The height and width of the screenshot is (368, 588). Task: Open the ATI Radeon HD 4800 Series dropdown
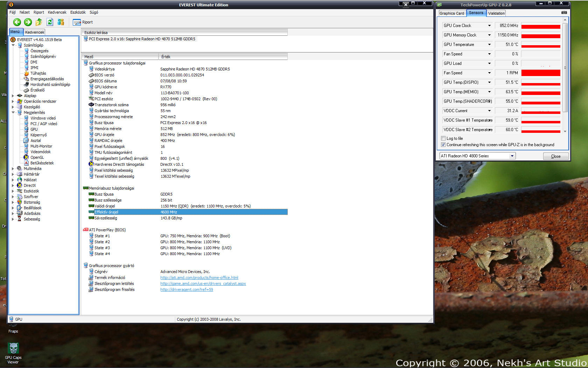[512, 156]
